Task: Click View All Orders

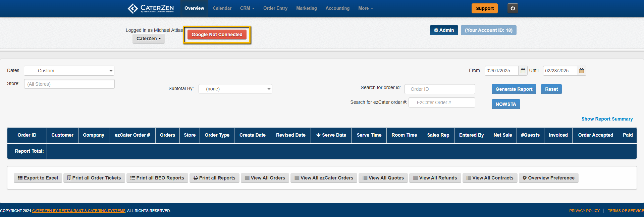Action: coord(265,178)
